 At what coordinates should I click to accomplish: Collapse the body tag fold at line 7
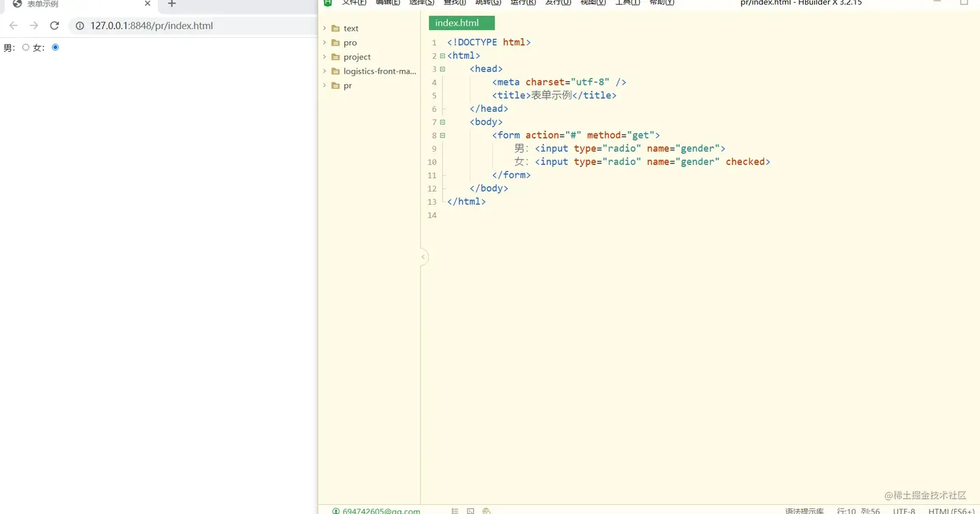pyautogui.click(x=442, y=122)
